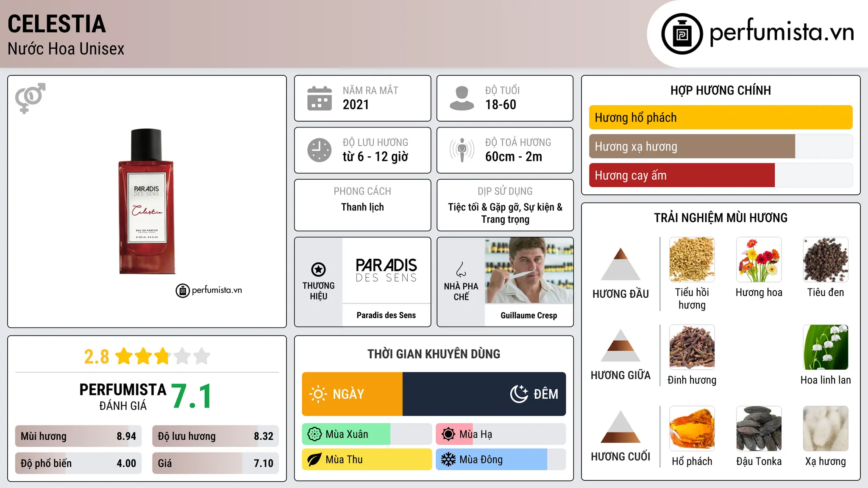
Task: Click the Nước Hoa Unisex subtitle
Action: coord(66,49)
